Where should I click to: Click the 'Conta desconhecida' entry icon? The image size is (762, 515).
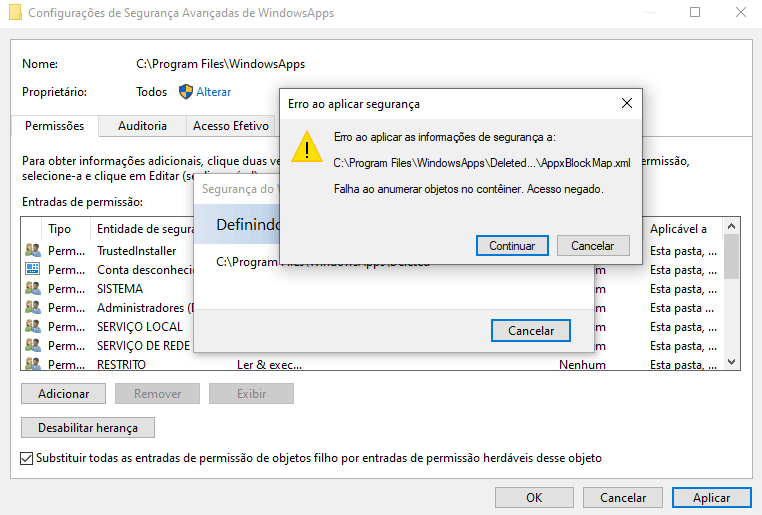coord(33,269)
